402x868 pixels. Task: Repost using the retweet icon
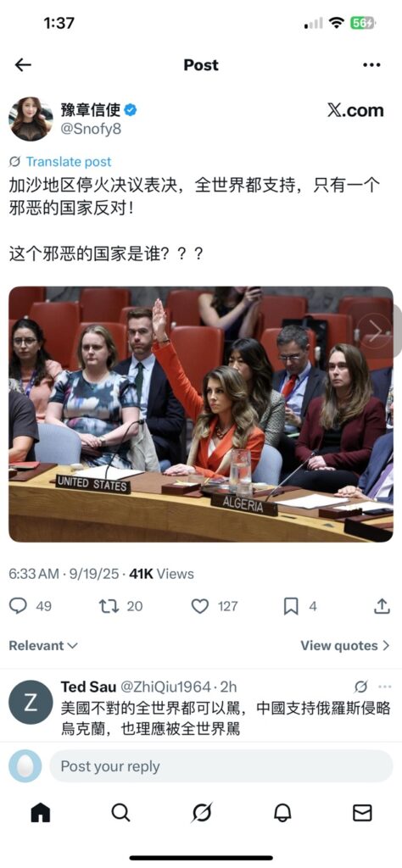[x=109, y=606]
